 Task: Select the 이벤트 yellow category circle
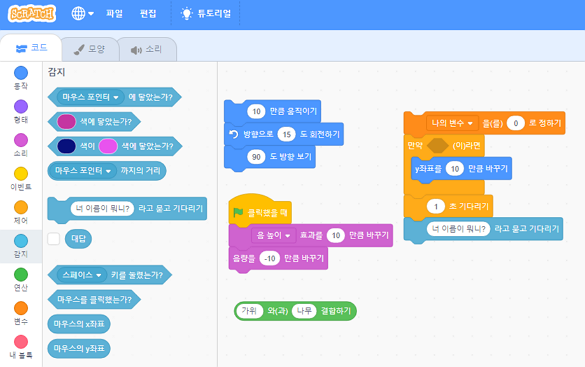click(21, 174)
